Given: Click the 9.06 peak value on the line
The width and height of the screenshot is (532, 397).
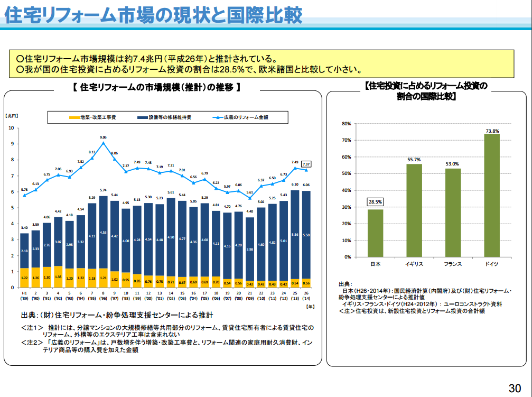Looking at the screenshot, I should 104,137.
